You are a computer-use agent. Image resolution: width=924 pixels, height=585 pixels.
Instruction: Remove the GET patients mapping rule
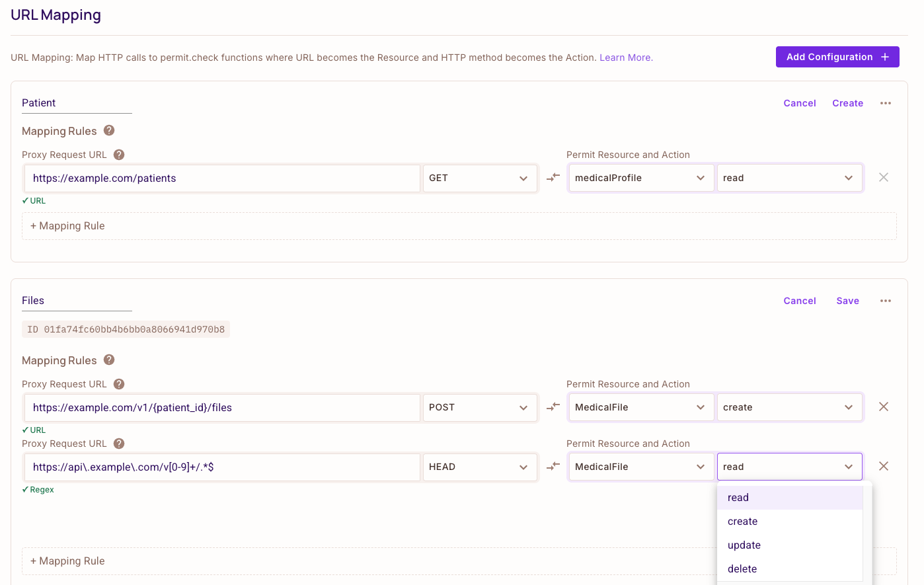(x=884, y=177)
